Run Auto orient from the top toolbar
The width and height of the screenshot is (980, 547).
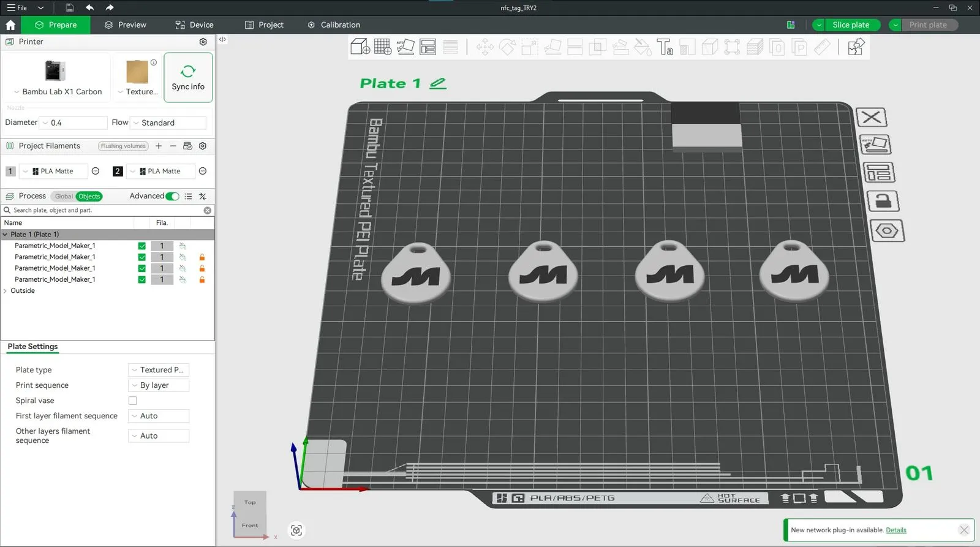[405, 47]
